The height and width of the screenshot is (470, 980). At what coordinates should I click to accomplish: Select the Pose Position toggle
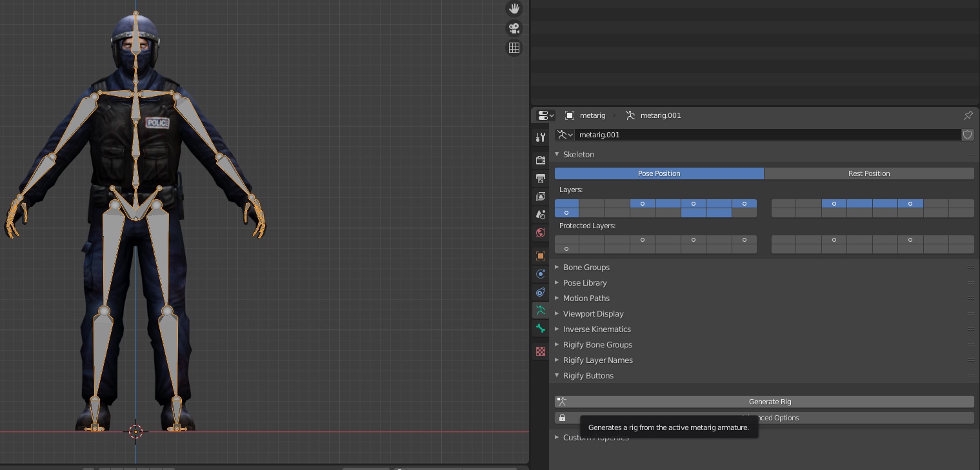click(659, 173)
